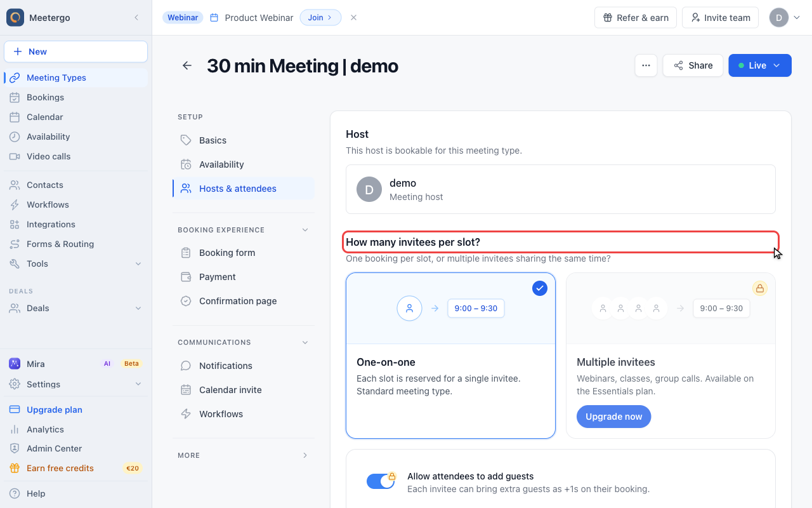Click the Product Webinar calendar icon
This screenshot has height=508, width=812.
tap(214, 18)
